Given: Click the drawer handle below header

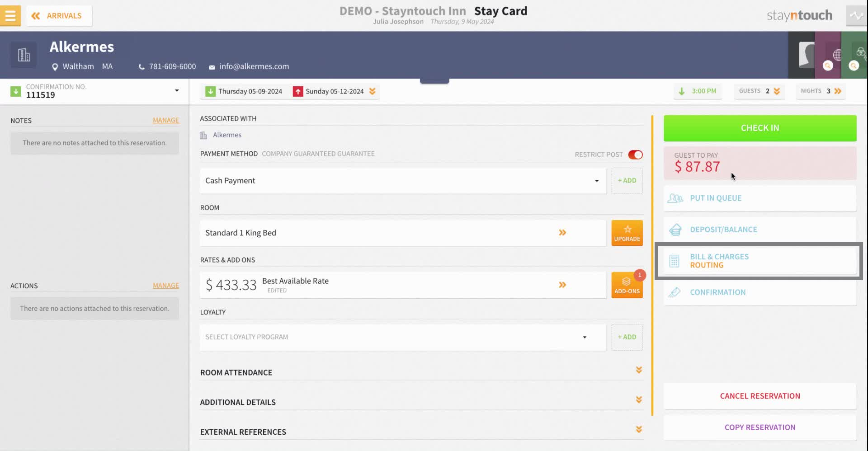Looking at the screenshot, I should [434, 81].
